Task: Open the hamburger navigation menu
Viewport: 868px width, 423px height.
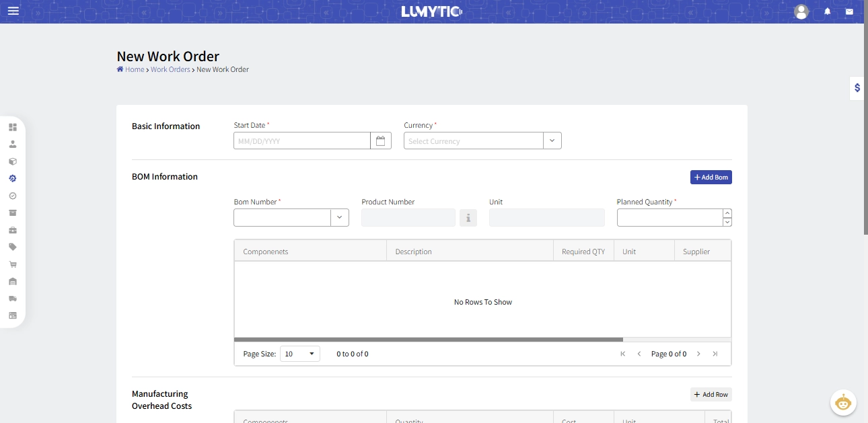Action: point(13,10)
